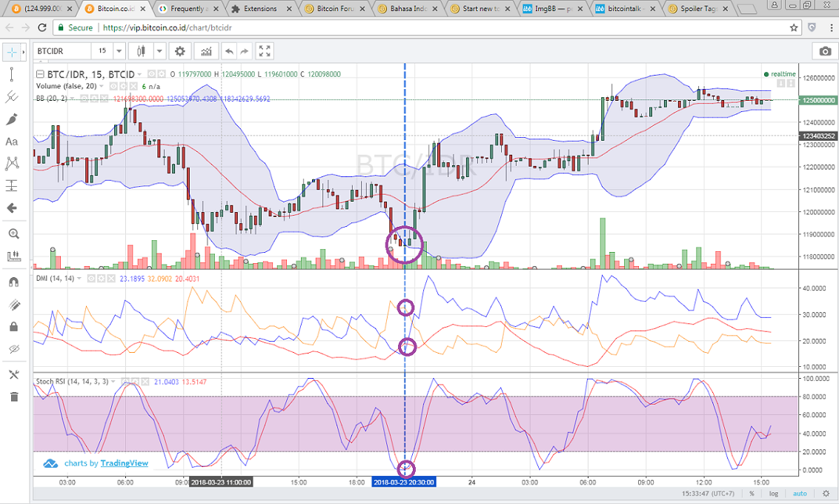Open the object tree tools icon

pos(14,374)
